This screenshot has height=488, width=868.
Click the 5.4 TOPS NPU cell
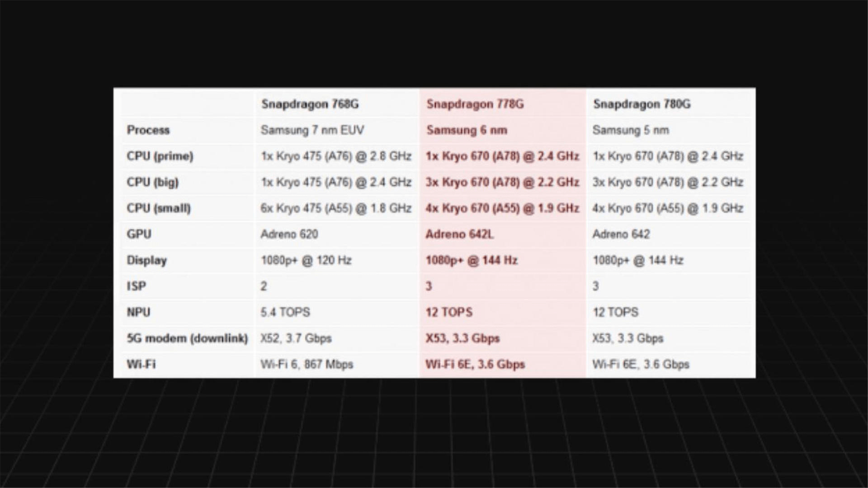coord(285,312)
